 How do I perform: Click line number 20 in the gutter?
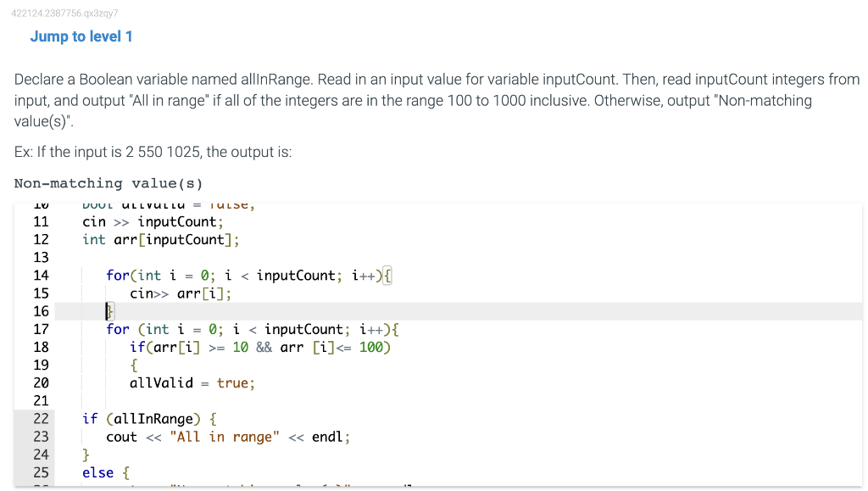coord(41,382)
